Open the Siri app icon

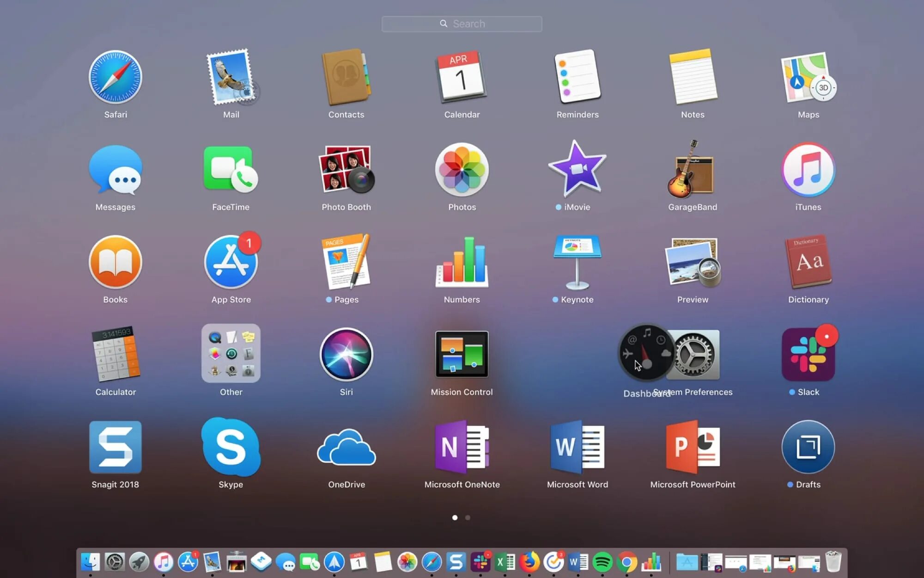[x=346, y=355]
